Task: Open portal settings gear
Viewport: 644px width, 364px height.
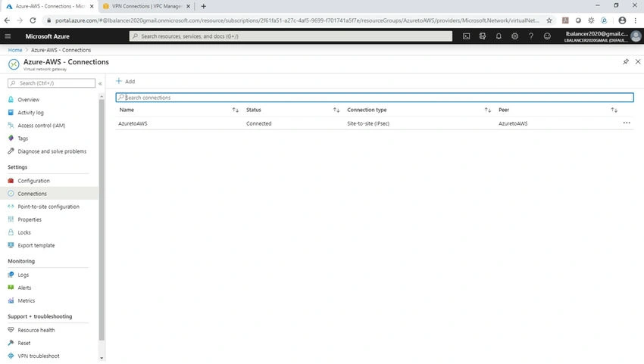Action: (x=514, y=36)
